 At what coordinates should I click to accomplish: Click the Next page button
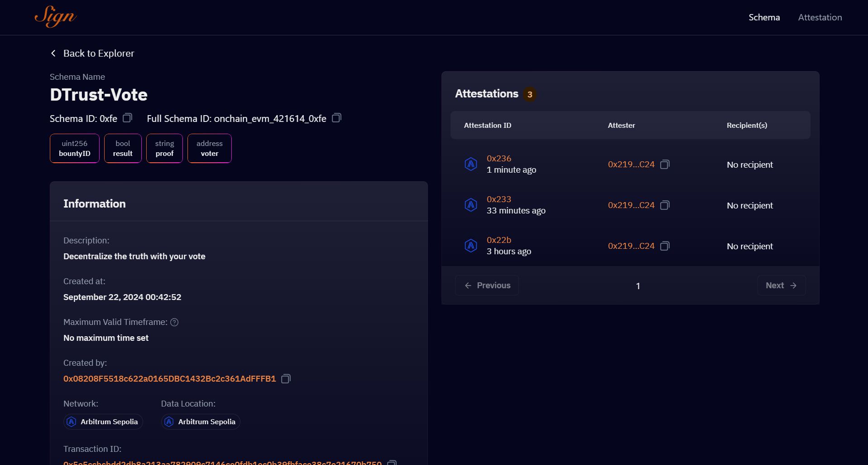pos(782,286)
